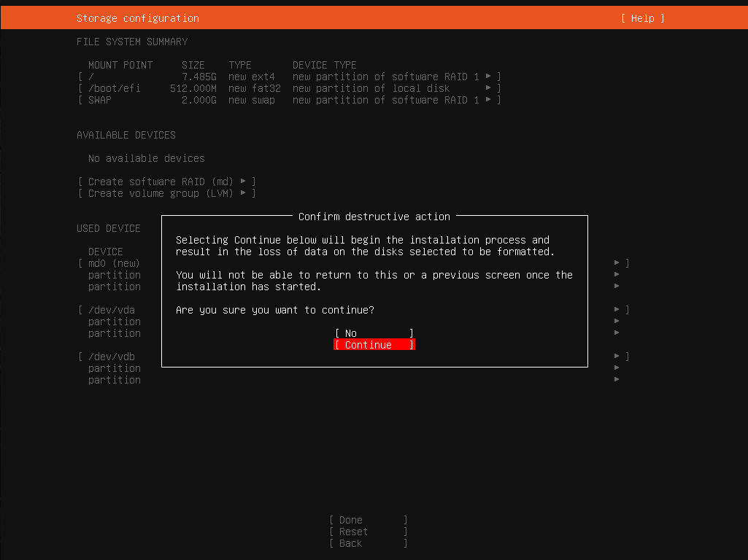
Task: Expand the SWAP mount entry arrow
Action: tap(489, 100)
